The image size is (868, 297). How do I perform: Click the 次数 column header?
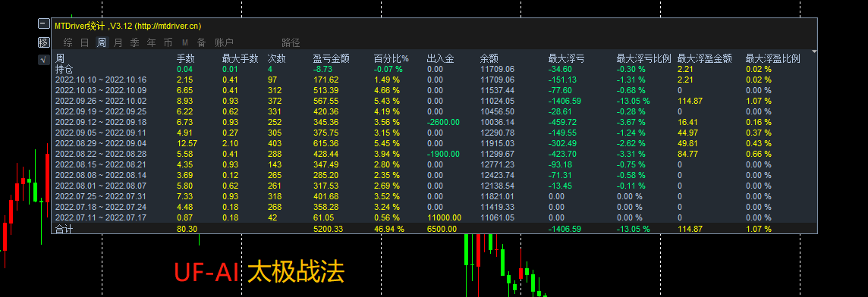tap(277, 58)
